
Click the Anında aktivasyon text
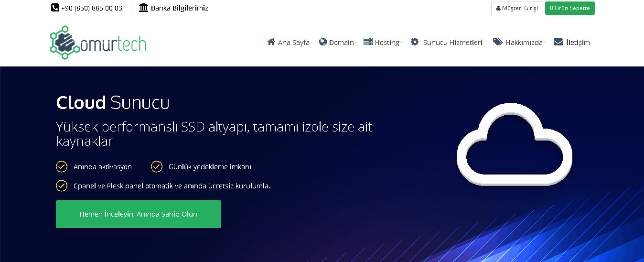click(x=103, y=167)
